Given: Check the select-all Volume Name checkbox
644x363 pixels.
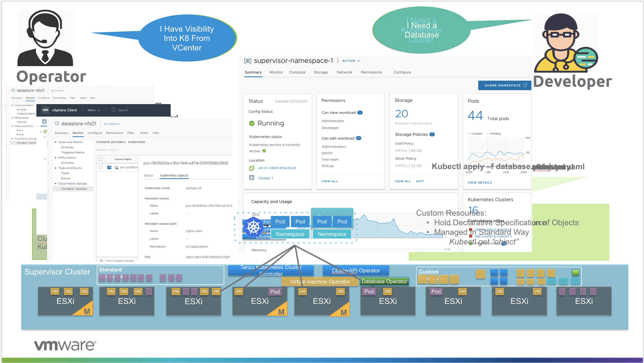Looking at the screenshot, I should click(x=101, y=159).
